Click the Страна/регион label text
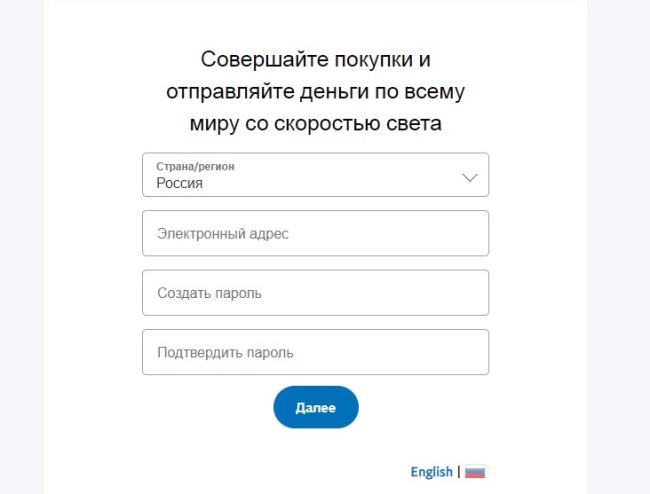The height and width of the screenshot is (494, 650). (195, 166)
